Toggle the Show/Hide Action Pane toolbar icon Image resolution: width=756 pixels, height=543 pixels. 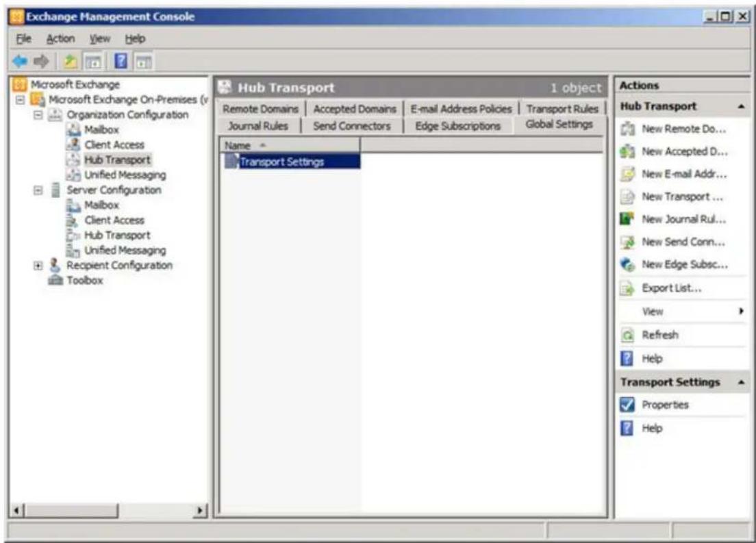coord(143,62)
